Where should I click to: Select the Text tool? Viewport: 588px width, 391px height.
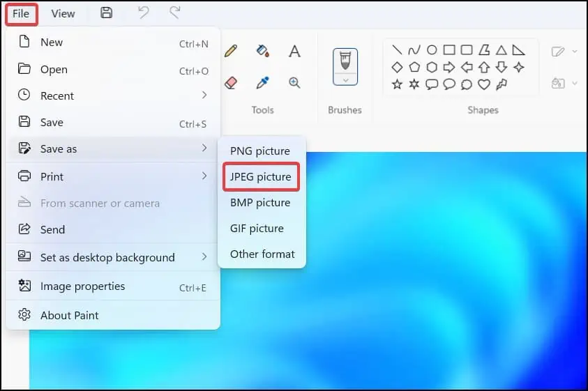(x=294, y=51)
